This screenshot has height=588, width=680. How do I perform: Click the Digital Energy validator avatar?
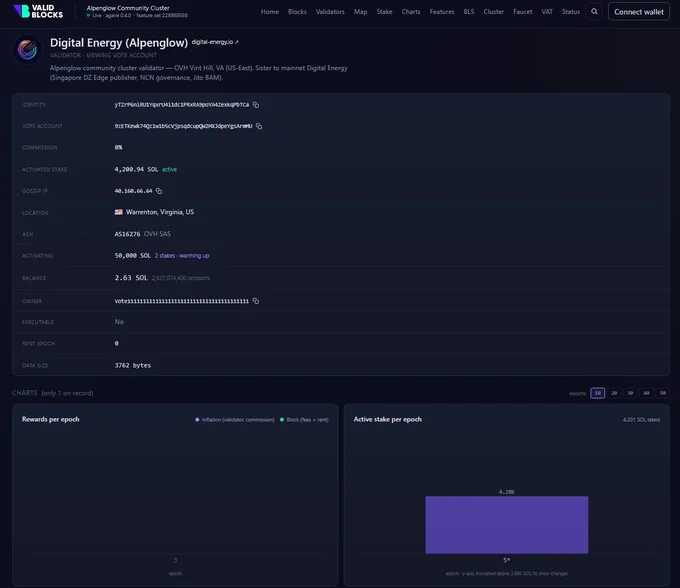27,49
